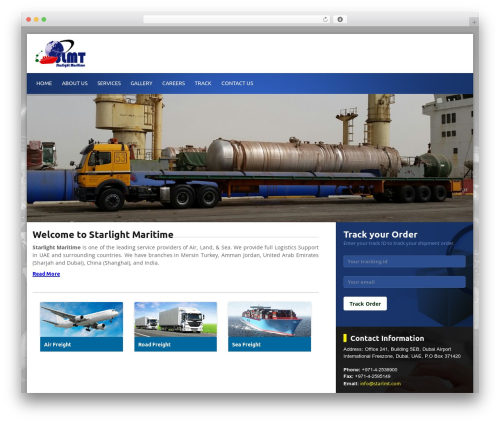
Task: Submit with the Track Order button
Action: 365,304
